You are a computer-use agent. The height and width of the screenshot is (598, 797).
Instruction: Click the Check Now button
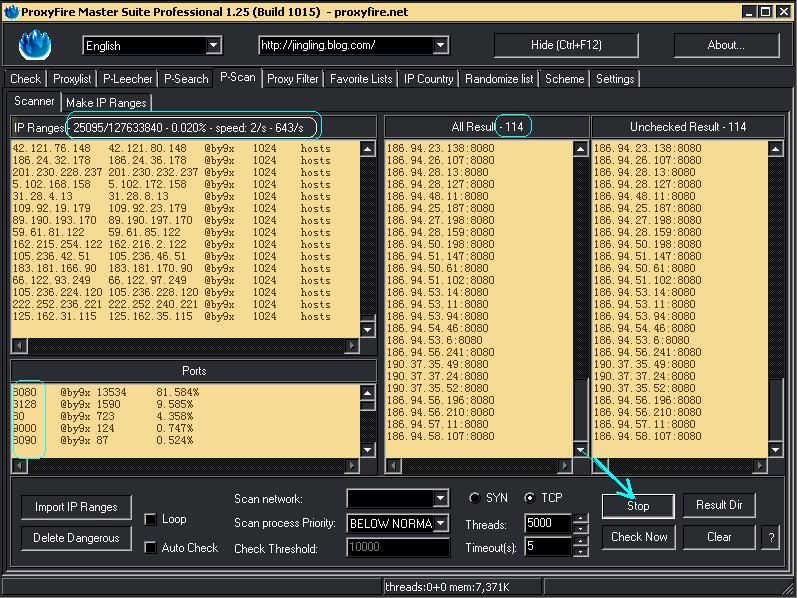[639, 537]
